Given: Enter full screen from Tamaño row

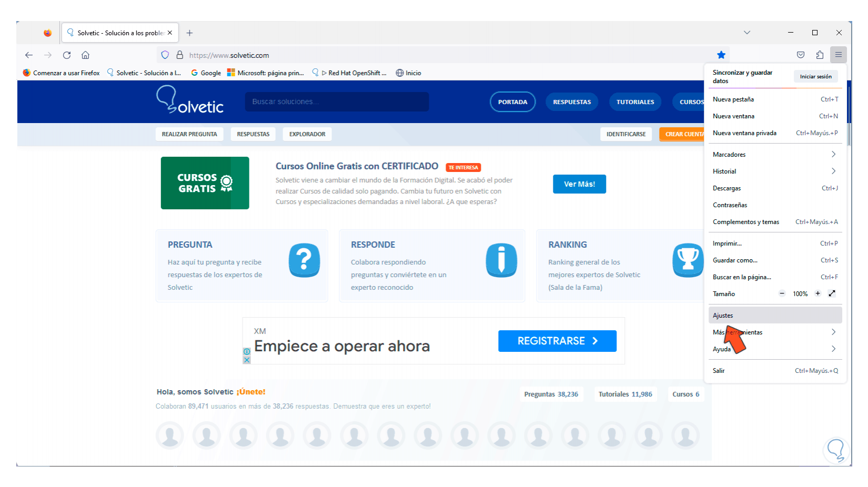Looking at the screenshot, I should click(x=832, y=293).
